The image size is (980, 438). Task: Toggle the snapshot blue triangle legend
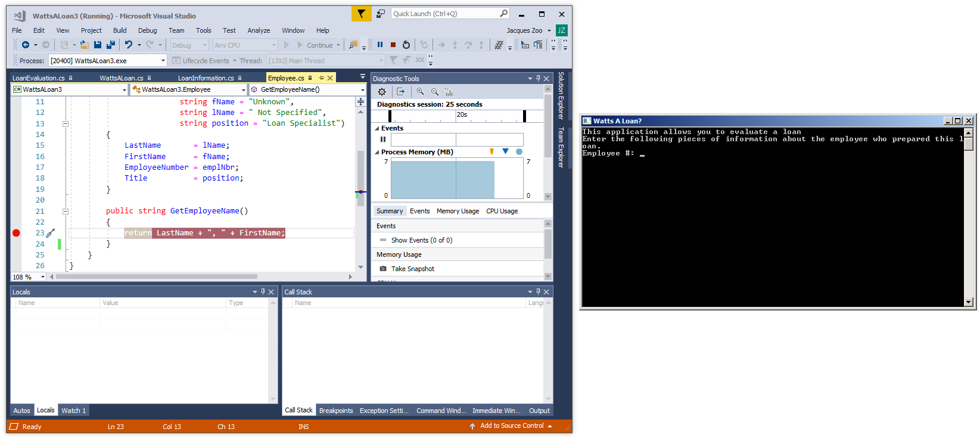[x=505, y=152]
